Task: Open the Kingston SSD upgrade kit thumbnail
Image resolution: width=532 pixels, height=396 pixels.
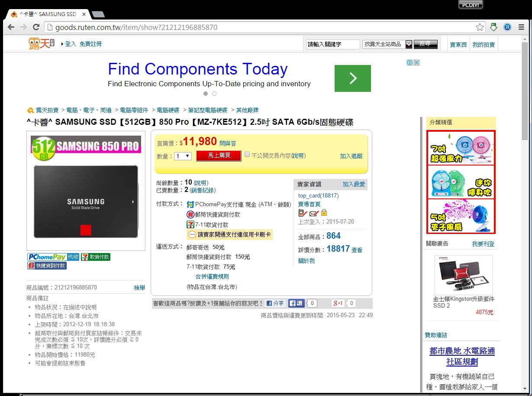Action: coord(464,275)
